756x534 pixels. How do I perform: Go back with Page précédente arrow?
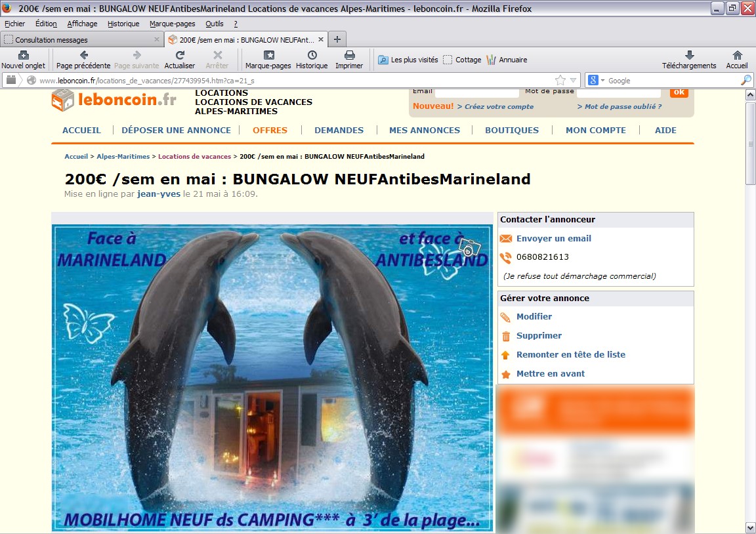[83, 55]
